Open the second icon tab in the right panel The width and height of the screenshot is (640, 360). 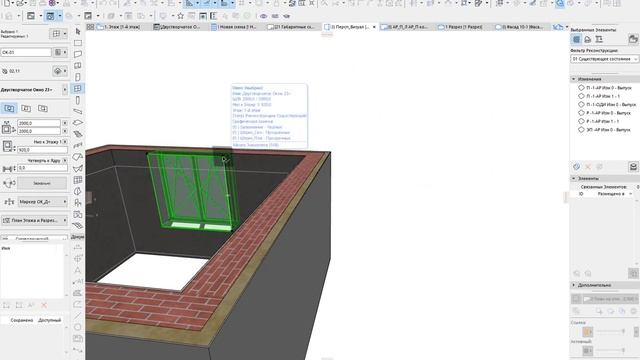tap(587, 39)
